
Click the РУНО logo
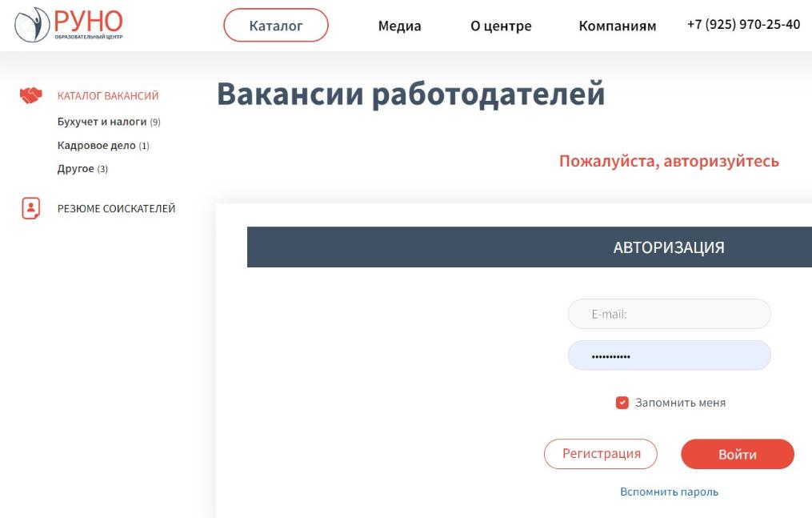(x=69, y=25)
